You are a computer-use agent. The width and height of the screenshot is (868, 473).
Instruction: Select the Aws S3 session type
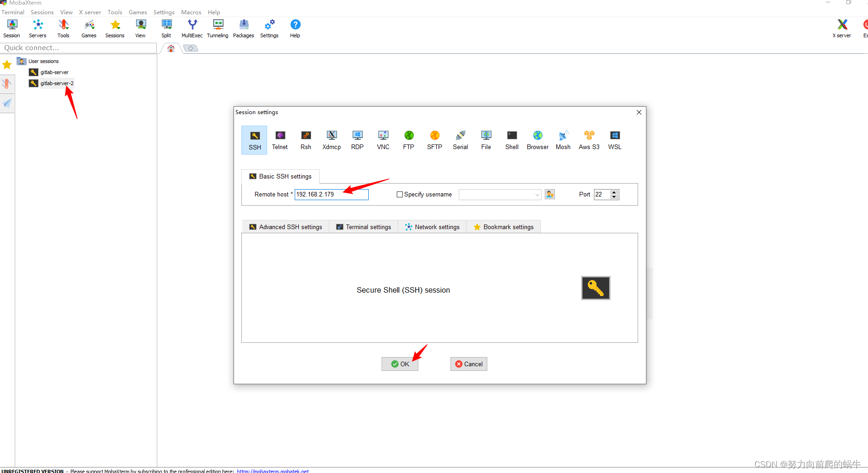(x=589, y=140)
